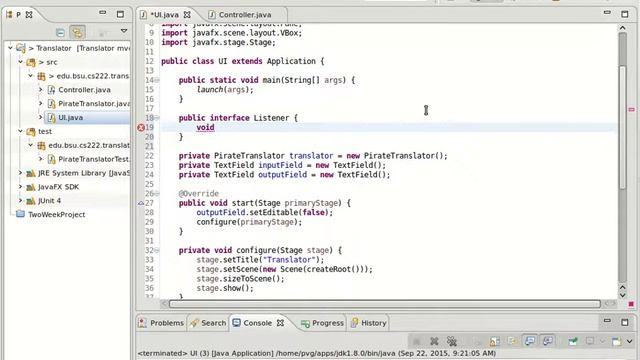
Task: Toggle Show Console When Standard Error Changes
Action: tap(548, 340)
